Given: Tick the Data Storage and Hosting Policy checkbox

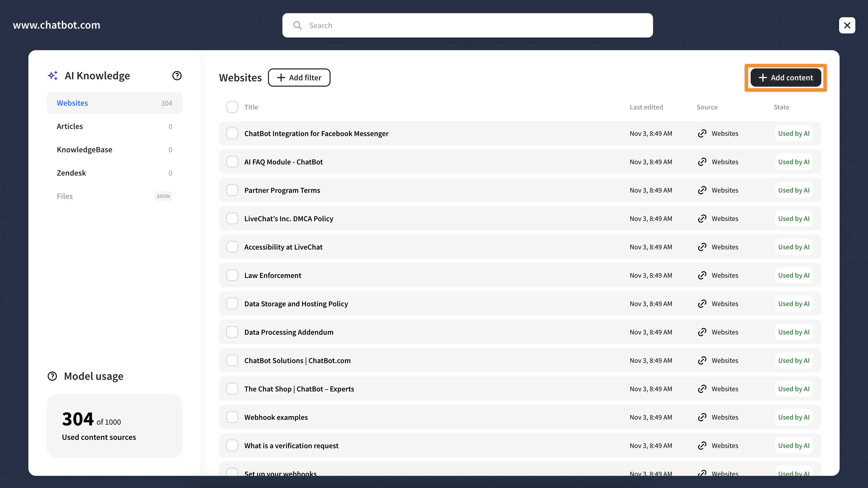Looking at the screenshot, I should [232, 304].
